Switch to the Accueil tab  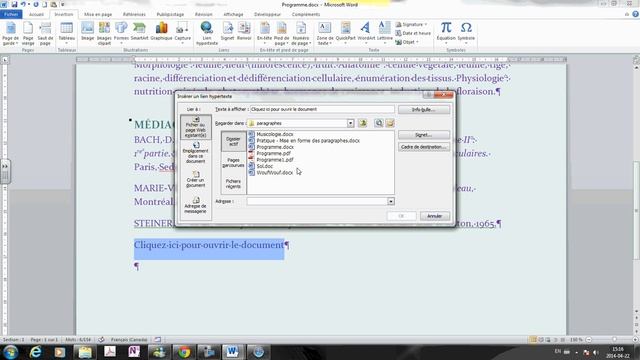point(36,14)
